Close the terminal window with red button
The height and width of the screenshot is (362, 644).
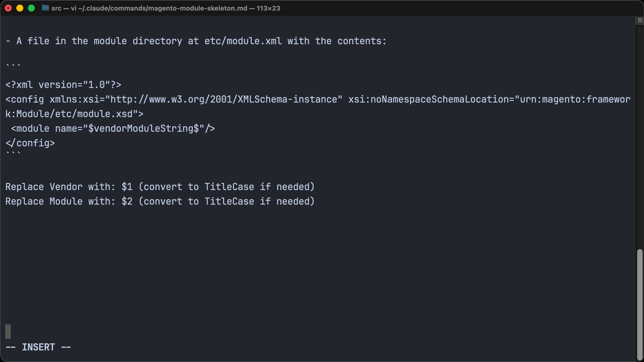8,8
